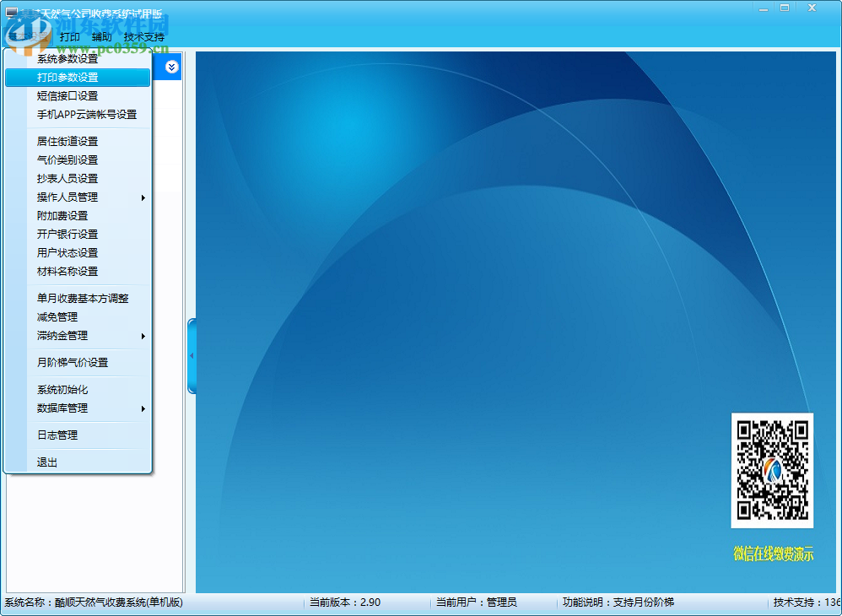Expand 数据库管理 submenu
This screenshot has width=842, height=616.
(x=78, y=408)
